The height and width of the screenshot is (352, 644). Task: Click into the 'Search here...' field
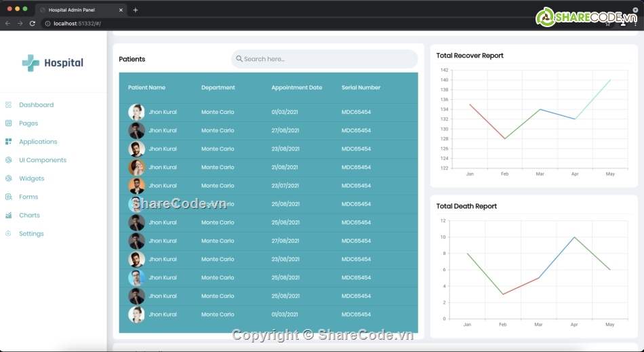point(325,59)
